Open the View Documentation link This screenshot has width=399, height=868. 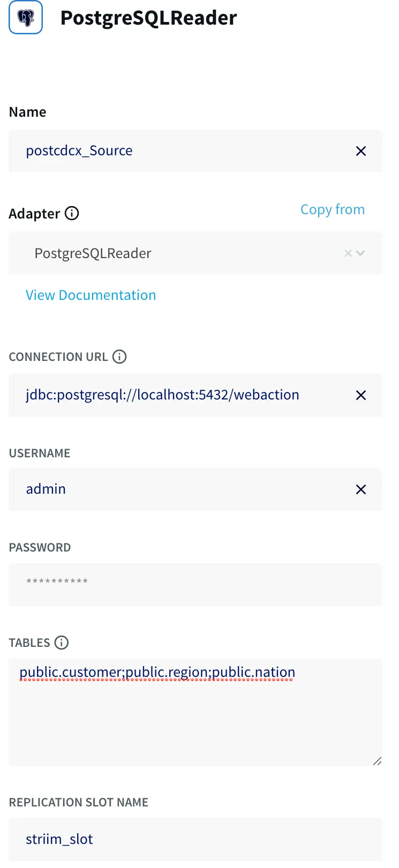91,295
